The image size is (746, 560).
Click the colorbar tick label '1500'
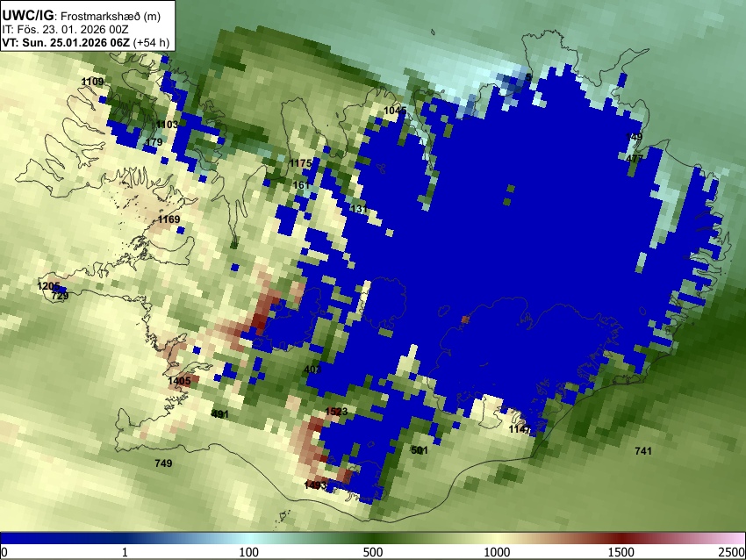pyautogui.click(x=621, y=552)
